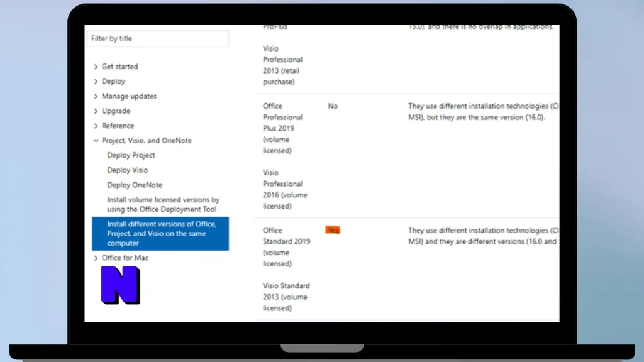Expand the Office for Mac chevron
This screenshot has height=362, width=644.
[96, 258]
